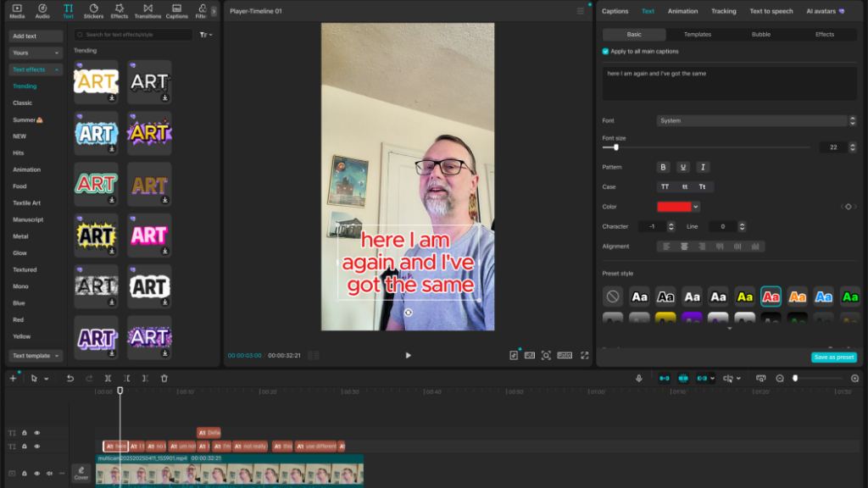Expand the Text template section
The height and width of the screenshot is (488, 868).
point(36,356)
